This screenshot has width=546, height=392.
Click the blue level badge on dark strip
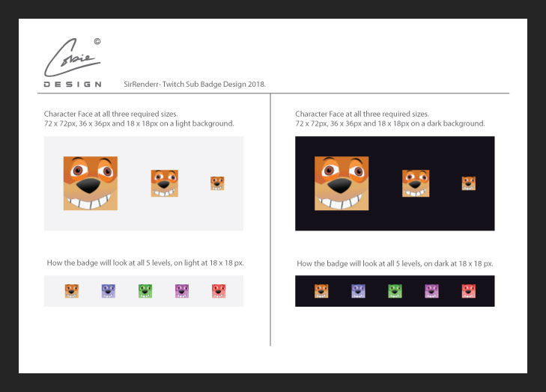point(358,291)
